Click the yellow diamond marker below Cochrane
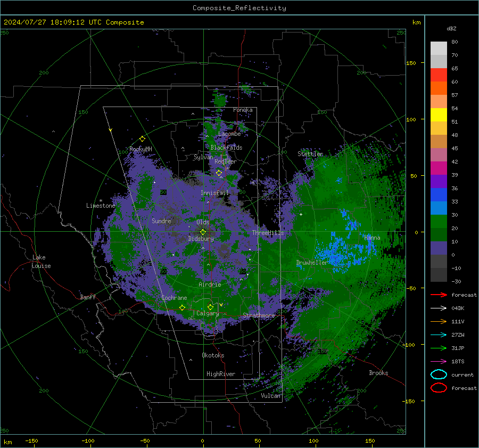 click(183, 308)
